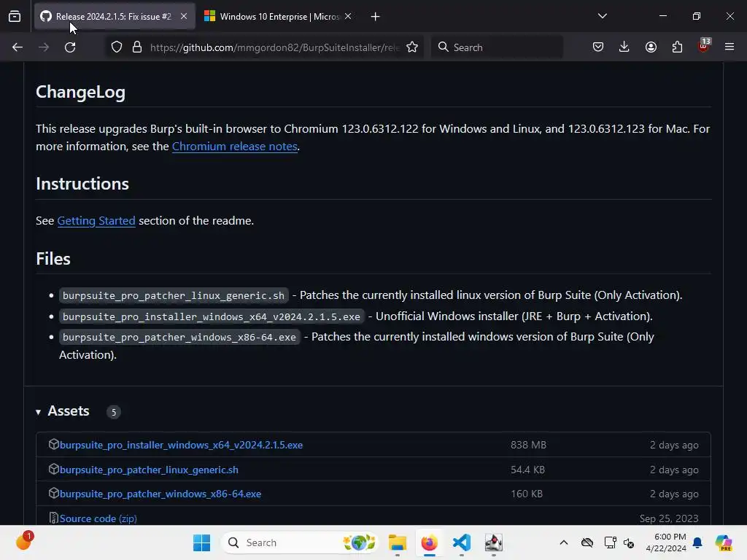The image size is (747, 560).
Task: Expand the list all tabs dropdown
Action: (x=602, y=16)
